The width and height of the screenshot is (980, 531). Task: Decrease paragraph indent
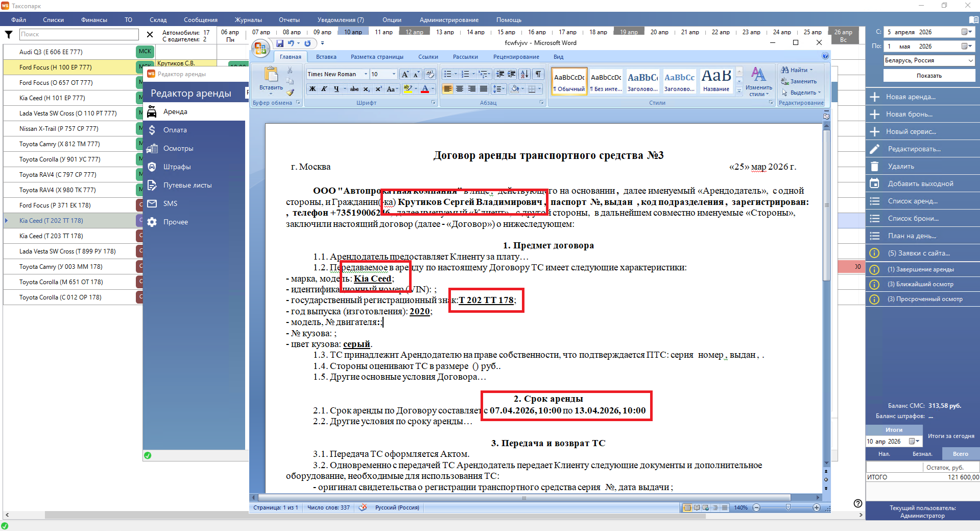[500, 74]
